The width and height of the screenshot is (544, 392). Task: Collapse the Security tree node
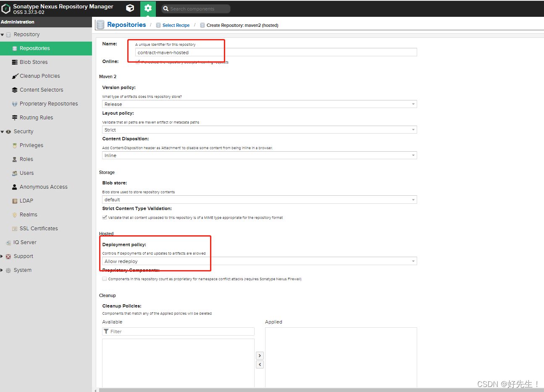[x=3, y=132]
